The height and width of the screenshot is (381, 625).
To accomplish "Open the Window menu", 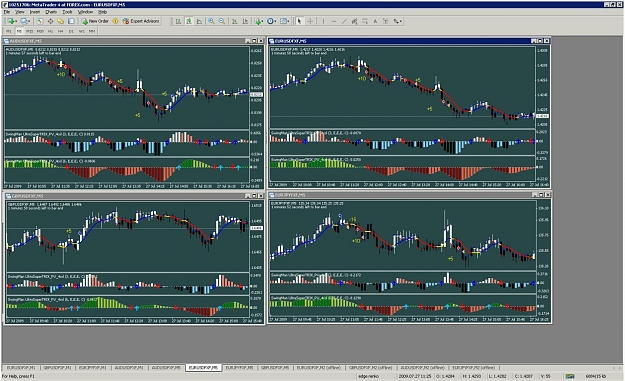I will (x=85, y=12).
